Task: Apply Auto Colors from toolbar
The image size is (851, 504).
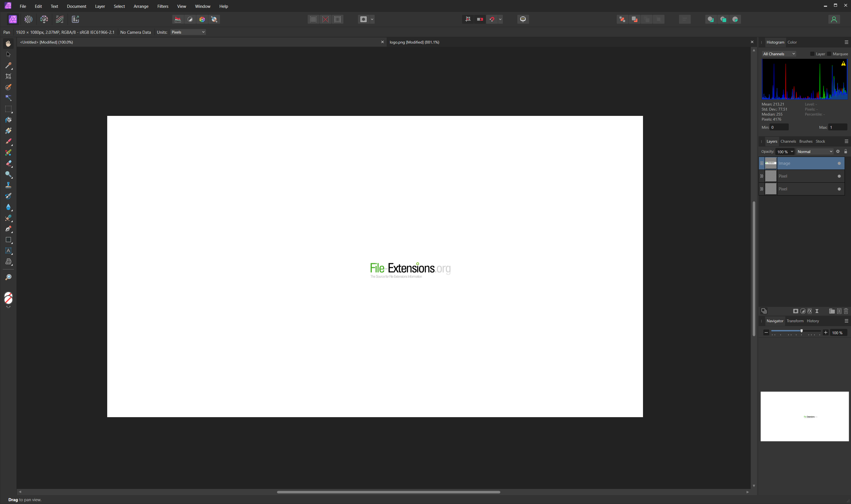Action: (202, 19)
